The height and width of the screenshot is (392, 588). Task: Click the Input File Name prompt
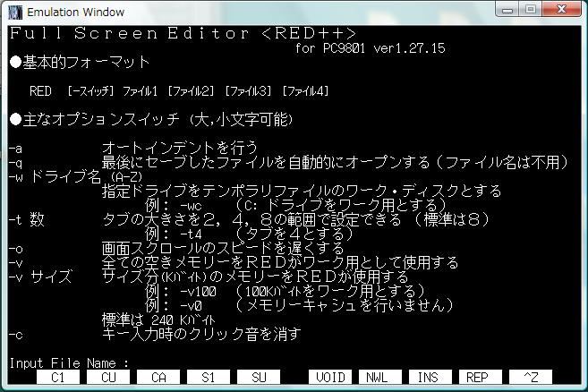pos(69,363)
